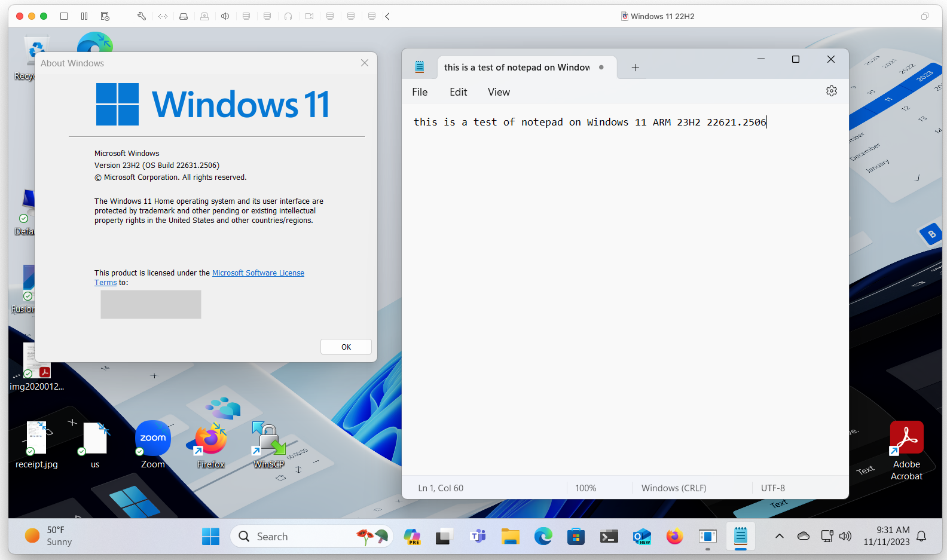Open OneDrive cloud icon in tray
The height and width of the screenshot is (560, 947).
804,536
